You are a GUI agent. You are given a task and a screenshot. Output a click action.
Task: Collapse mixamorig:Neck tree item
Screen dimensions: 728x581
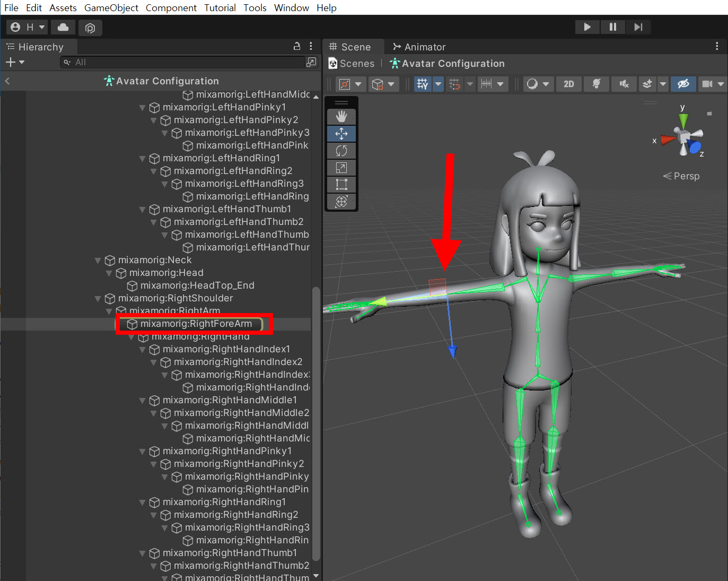tap(98, 261)
